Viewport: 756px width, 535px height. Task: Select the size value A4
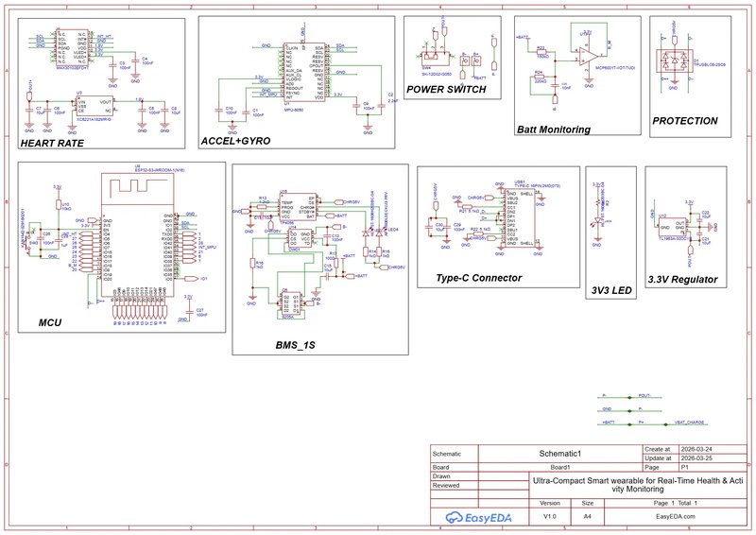coord(587,516)
